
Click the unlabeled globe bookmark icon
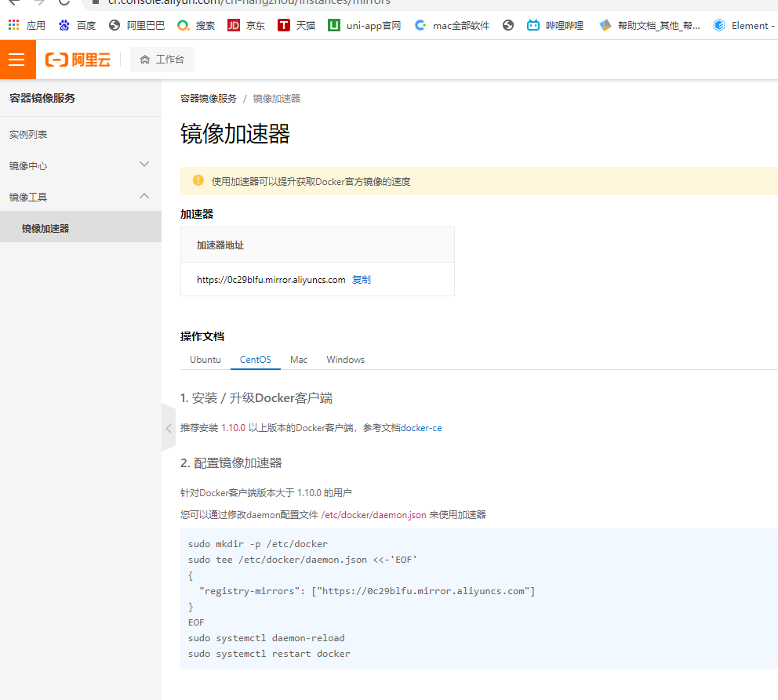(508, 25)
